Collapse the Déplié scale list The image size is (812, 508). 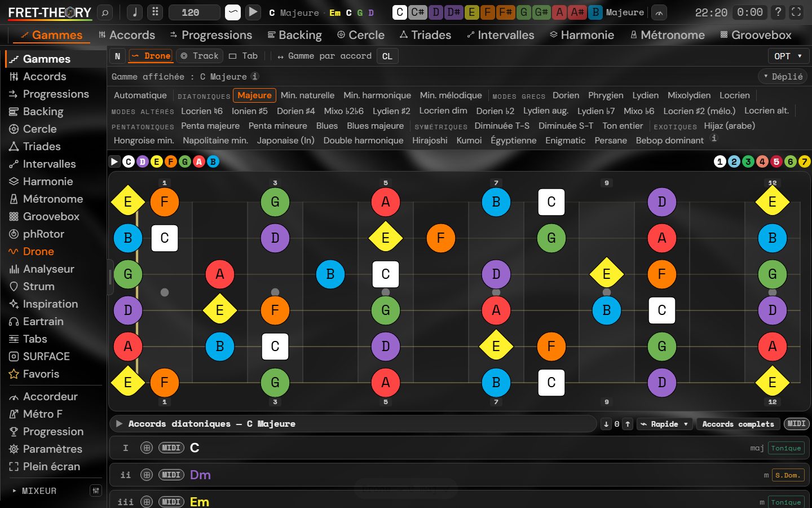783,76
